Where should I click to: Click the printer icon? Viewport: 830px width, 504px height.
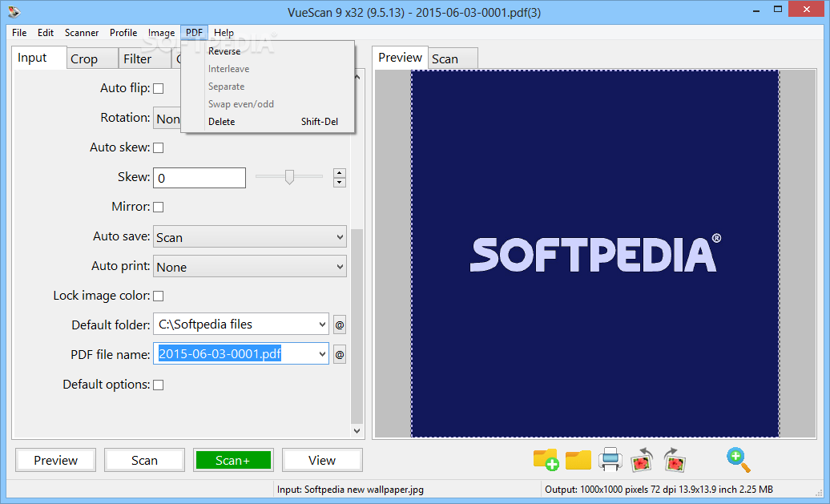pos(610,460)
